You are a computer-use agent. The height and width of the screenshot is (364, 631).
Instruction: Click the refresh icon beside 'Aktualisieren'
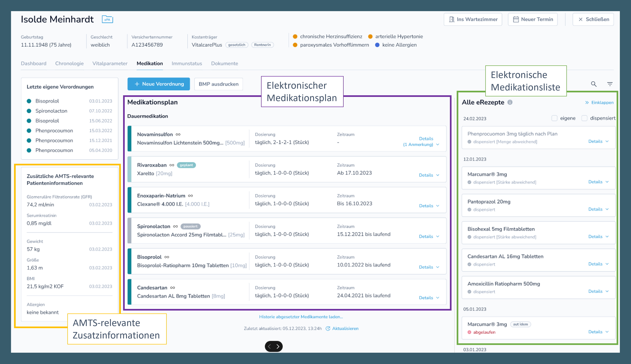click(x=328, y=328)
